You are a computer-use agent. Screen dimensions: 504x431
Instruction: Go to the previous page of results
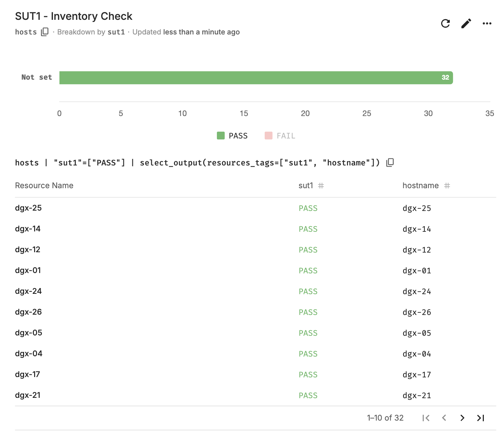444,418
